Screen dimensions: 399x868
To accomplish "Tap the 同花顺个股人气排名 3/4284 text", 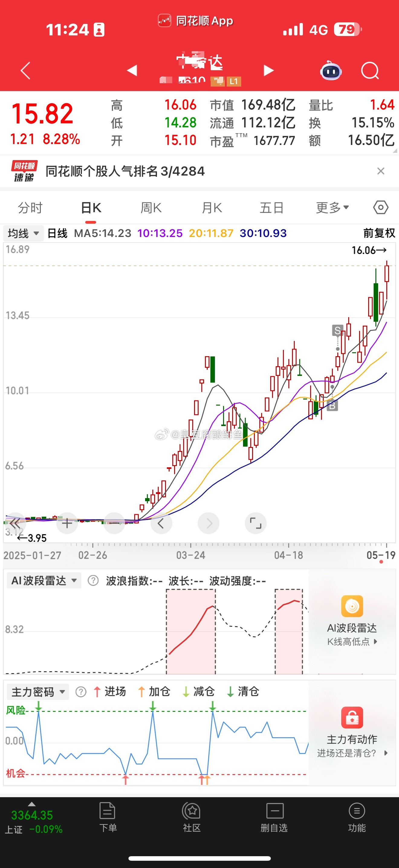I will point(125,171).
